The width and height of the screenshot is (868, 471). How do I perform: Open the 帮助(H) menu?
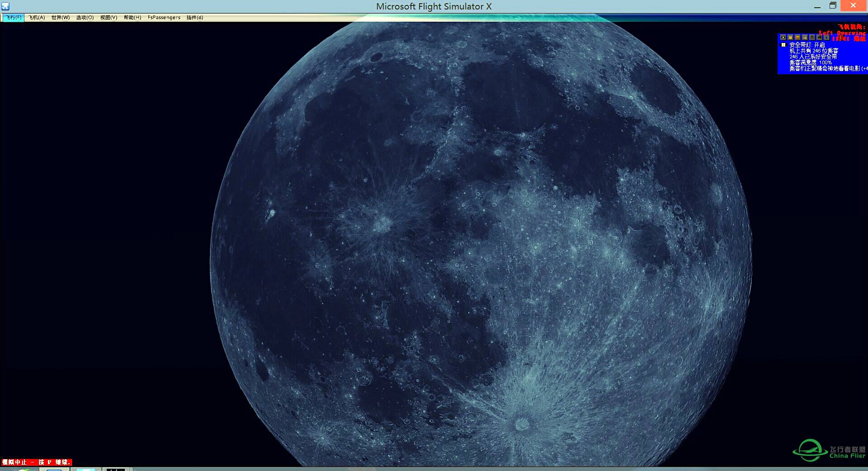click(132, 18)
